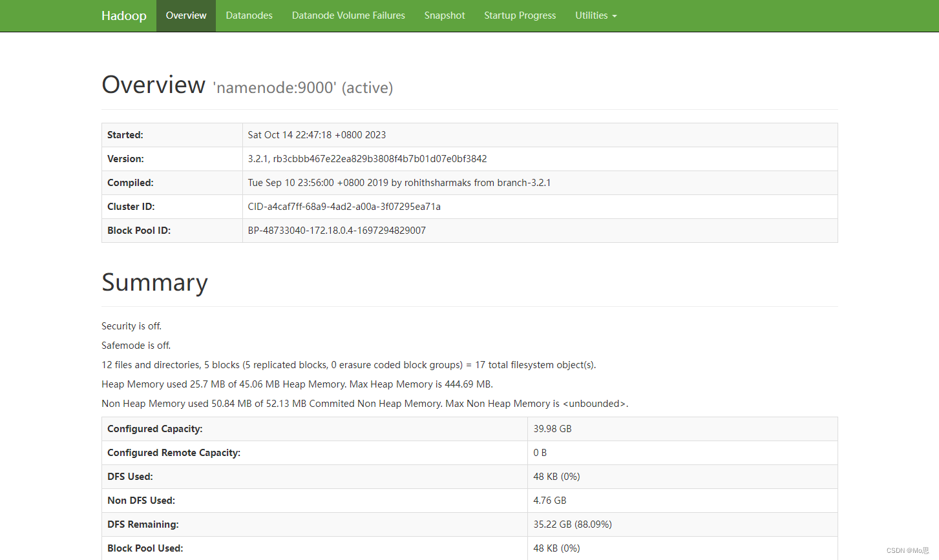Screen dimensions: 939x560
Task: Click the 'Non DFS Used:' label
Action: (141, 501)
